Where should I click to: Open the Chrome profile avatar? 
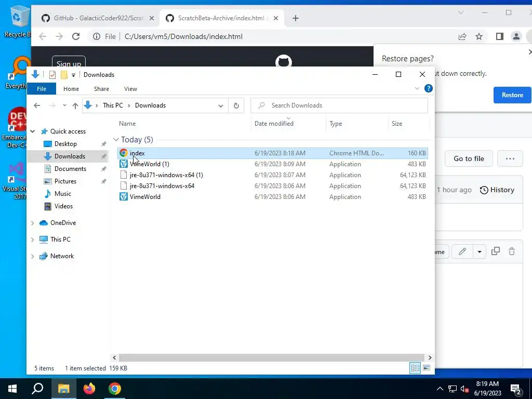(516, 36)
